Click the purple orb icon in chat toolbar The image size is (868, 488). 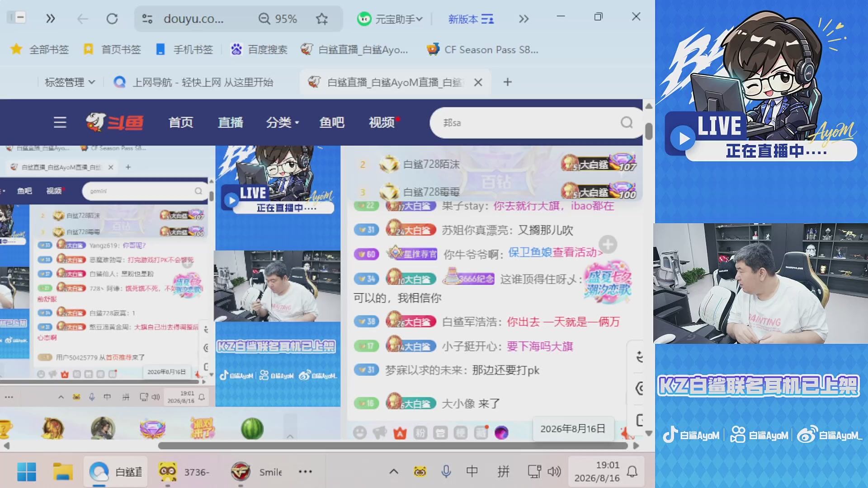point(501,433)
